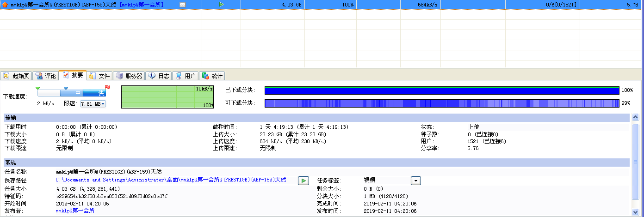Image resolution: width=644 pixels, height=217 pixels.
Task: Open the blue save path link
Action: (x=171, y=180)
